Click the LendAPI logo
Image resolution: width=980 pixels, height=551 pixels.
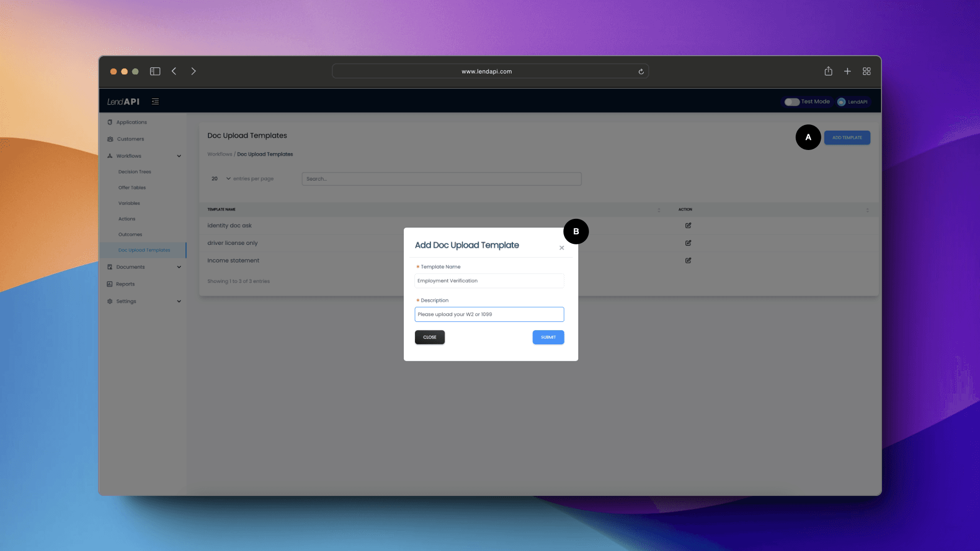click(x=123, y=102)
